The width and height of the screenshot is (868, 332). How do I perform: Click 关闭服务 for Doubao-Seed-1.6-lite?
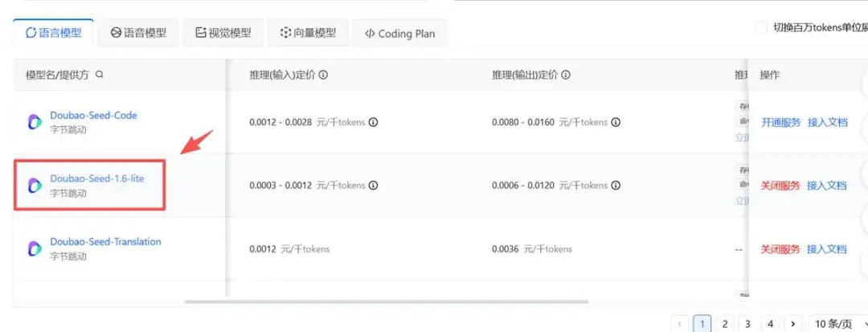click(x=780, y=186)
